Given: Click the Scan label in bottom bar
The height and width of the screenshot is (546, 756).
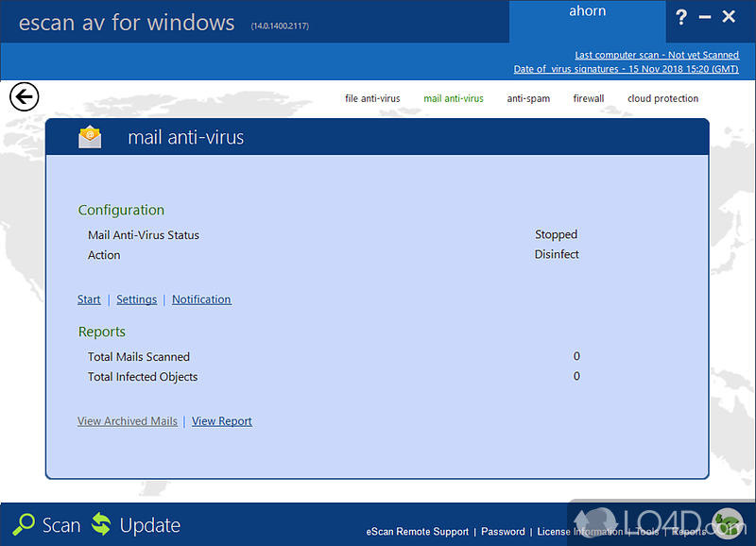Looking at the screenshot, I should [x=61, y=525].
